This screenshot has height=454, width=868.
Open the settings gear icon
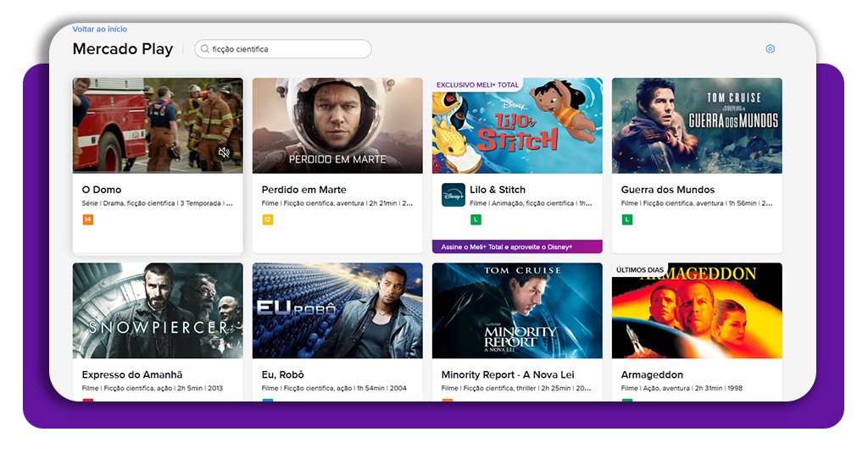coord(770,48)
